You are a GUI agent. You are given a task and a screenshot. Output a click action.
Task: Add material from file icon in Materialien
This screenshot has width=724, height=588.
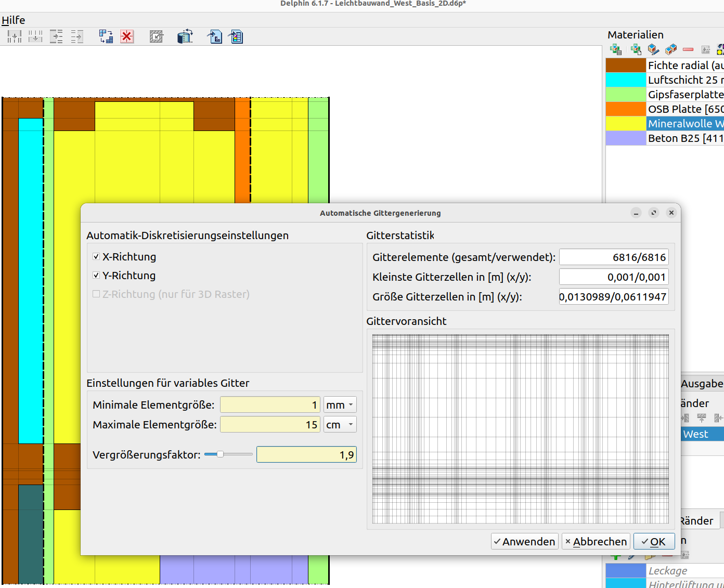(636, 49)
